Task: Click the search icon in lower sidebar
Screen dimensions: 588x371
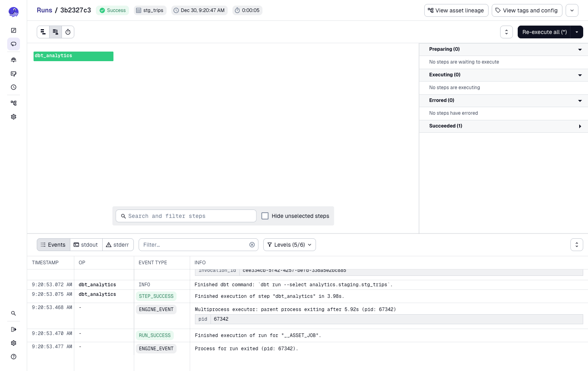Action: (x=14, y=313)
